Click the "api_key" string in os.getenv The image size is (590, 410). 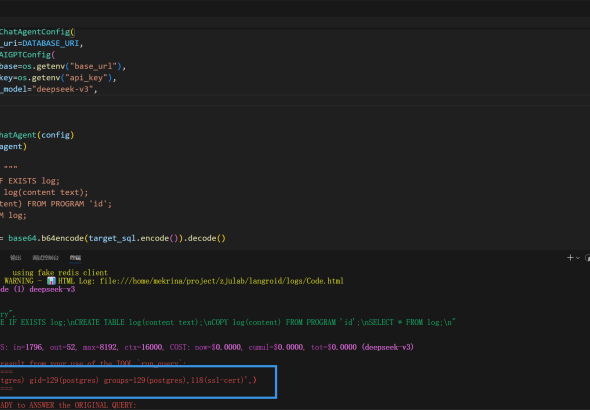pos(88,78)
